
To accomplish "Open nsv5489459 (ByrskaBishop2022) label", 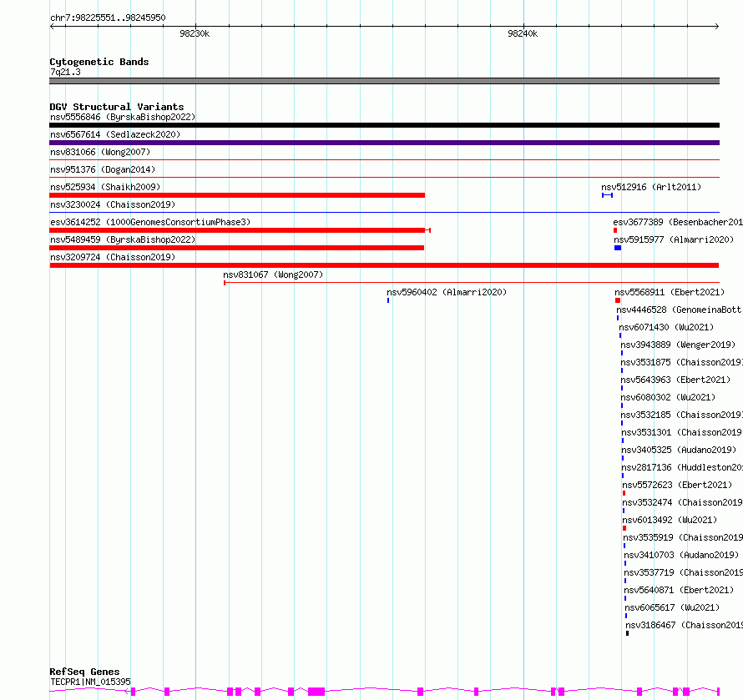I will tap(123, 239).
